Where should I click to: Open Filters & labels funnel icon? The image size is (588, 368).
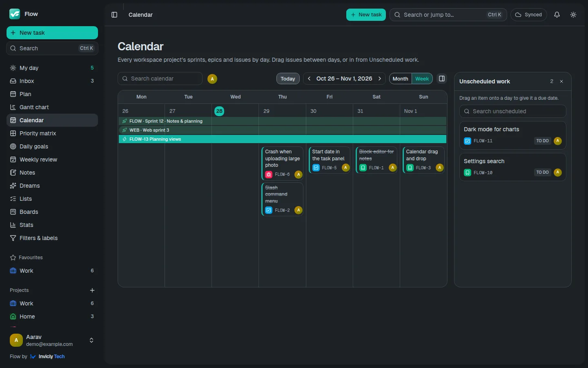pyautogui.click(x=13, y=238)
